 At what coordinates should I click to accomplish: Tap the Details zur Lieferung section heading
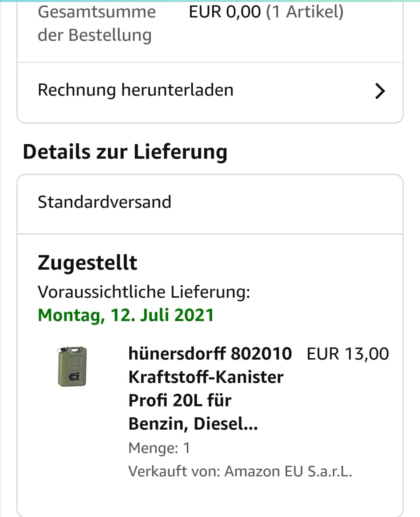coord(125,152)
